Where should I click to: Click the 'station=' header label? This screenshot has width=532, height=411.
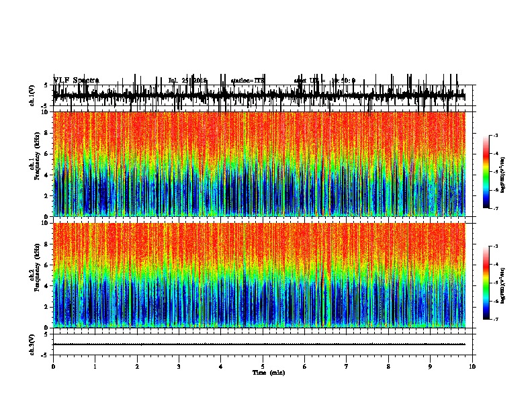click(243, 81)
